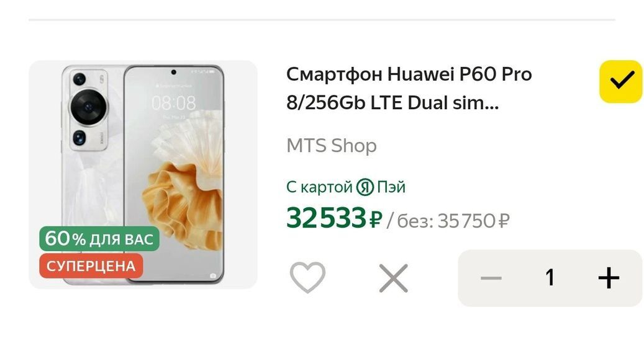Expand the truncated 8/256Gb LTE Dual sim... text

click(392, 102)
